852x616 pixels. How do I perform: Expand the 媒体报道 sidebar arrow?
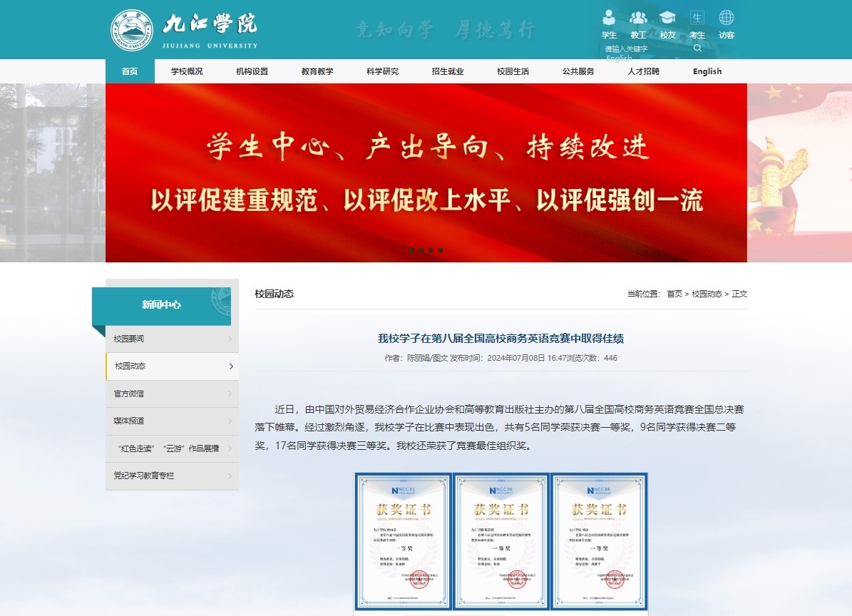click(230, 421)
